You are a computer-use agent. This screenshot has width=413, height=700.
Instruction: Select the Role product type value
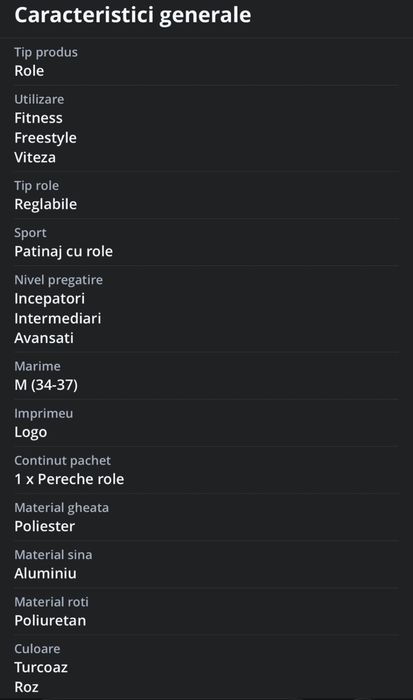click(x=29, y=71)
